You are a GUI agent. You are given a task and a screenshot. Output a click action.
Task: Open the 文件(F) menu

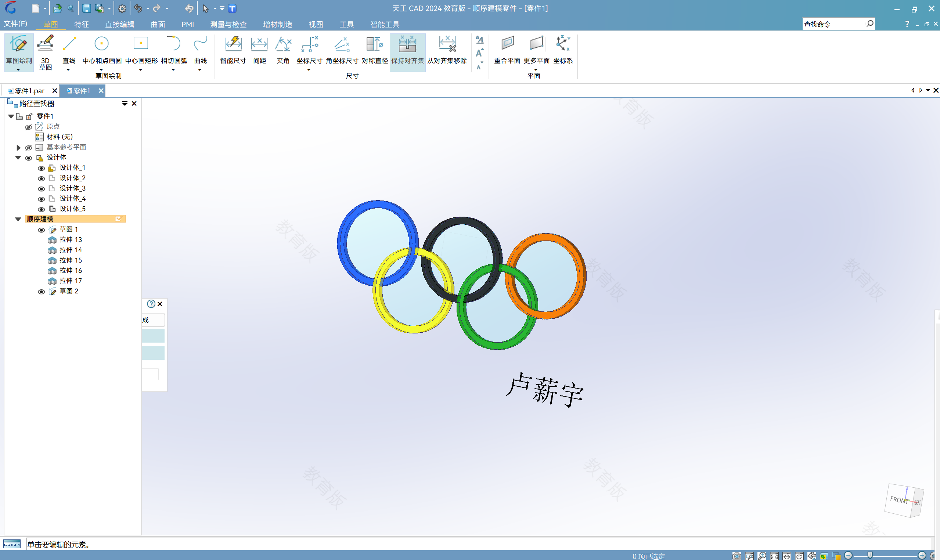coord(15,24)
